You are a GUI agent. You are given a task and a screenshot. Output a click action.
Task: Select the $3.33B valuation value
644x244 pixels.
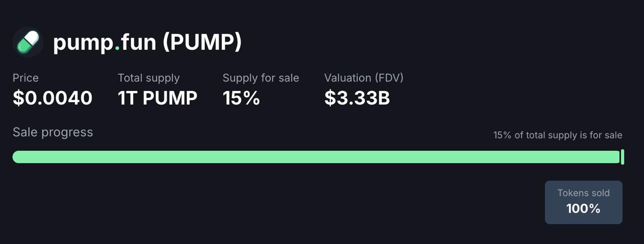[x=357, y=98]
